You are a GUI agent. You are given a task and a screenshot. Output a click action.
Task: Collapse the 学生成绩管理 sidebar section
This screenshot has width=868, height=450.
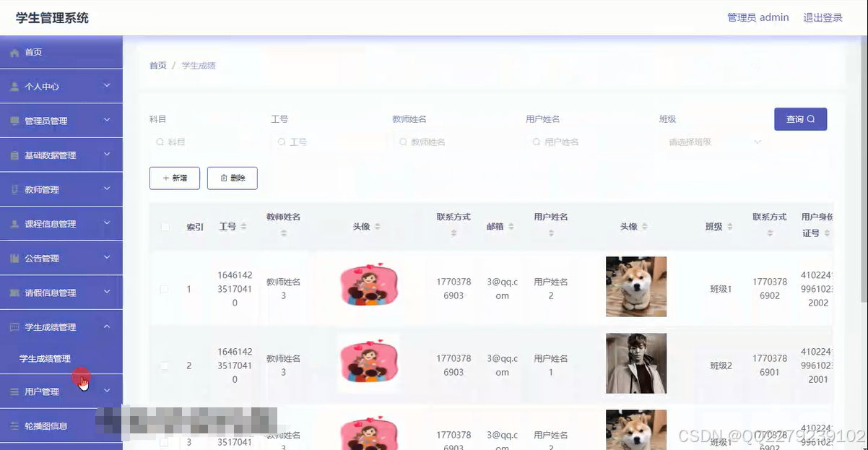(61, 326)
